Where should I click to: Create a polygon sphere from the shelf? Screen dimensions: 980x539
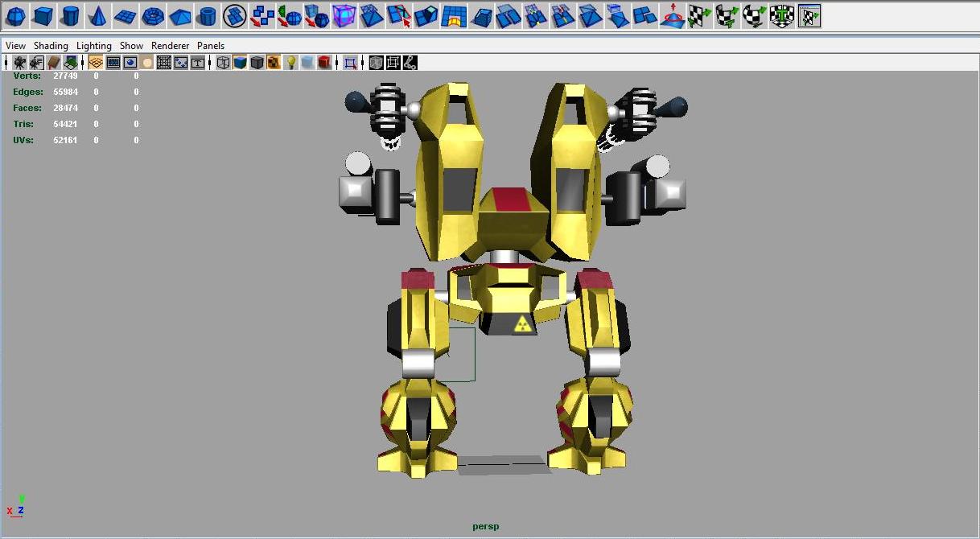click(15, 15)
